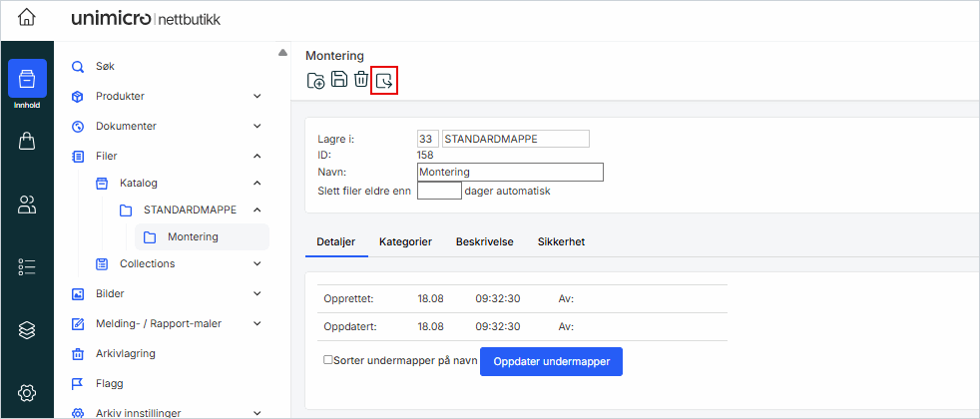Collapse the Filer section chevron
The image size is (980, 419).
[x=256, y=157]
